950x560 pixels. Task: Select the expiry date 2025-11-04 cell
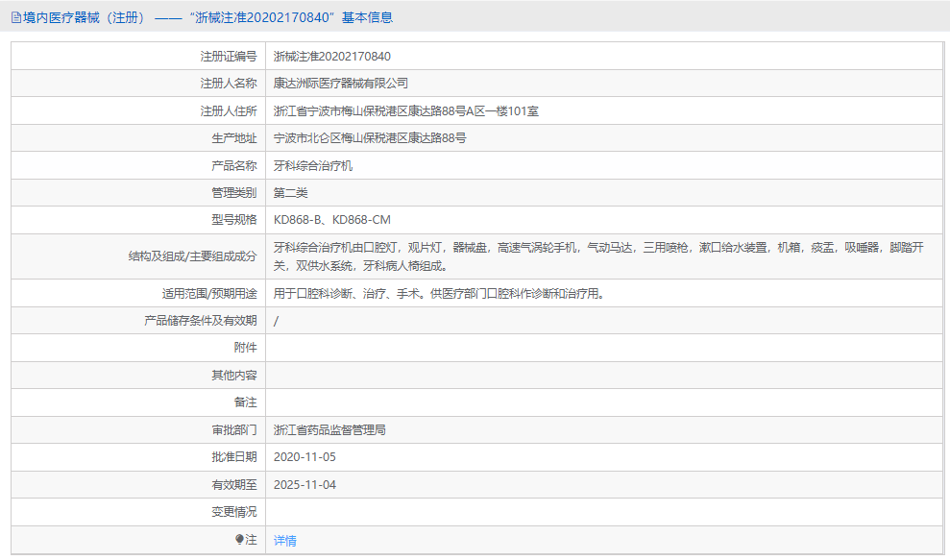(304, 484)
